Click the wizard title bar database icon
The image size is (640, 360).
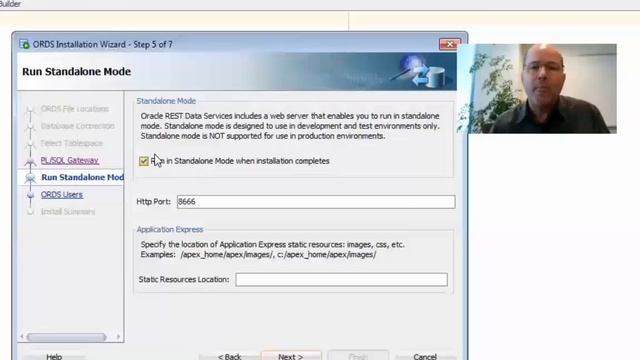[x=24, y=44]
